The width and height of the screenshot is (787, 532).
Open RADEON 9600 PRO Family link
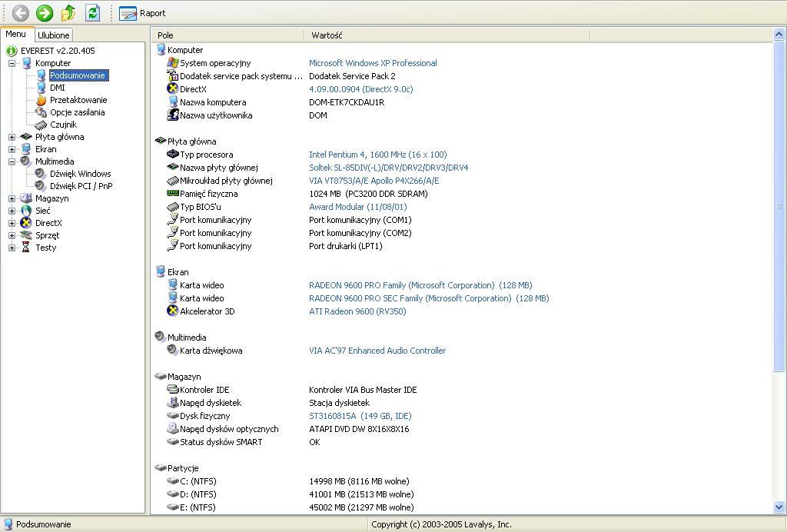click(x=420, y=285)
